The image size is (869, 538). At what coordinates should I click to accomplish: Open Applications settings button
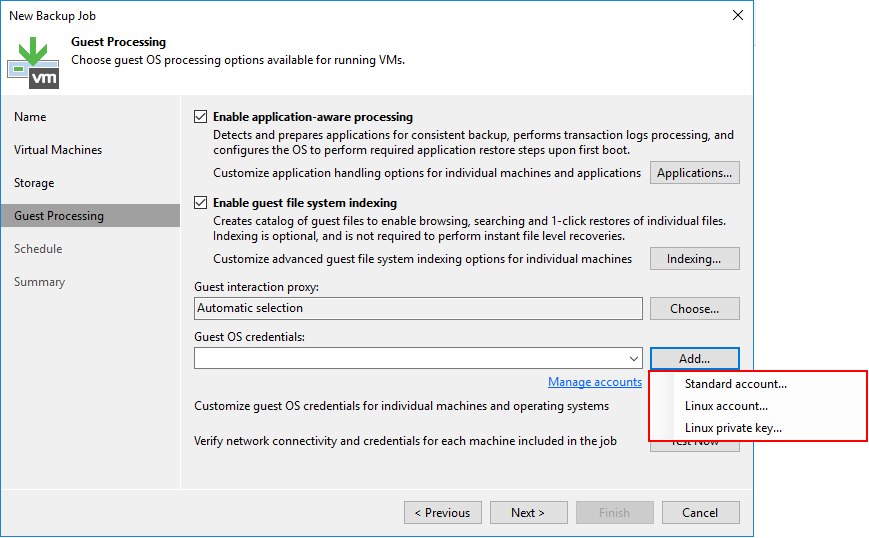pos(694,173)
